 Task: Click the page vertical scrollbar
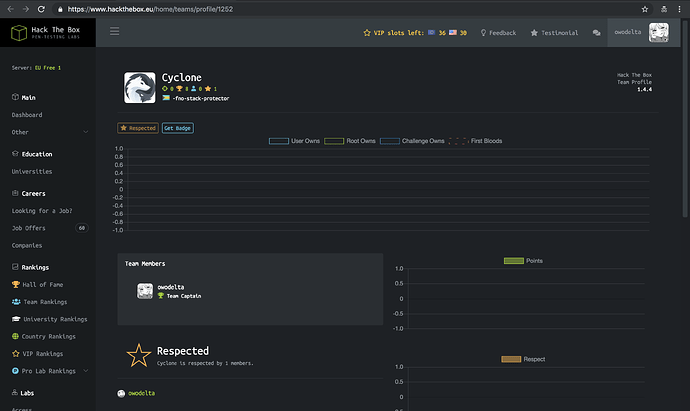pos(684,119)
